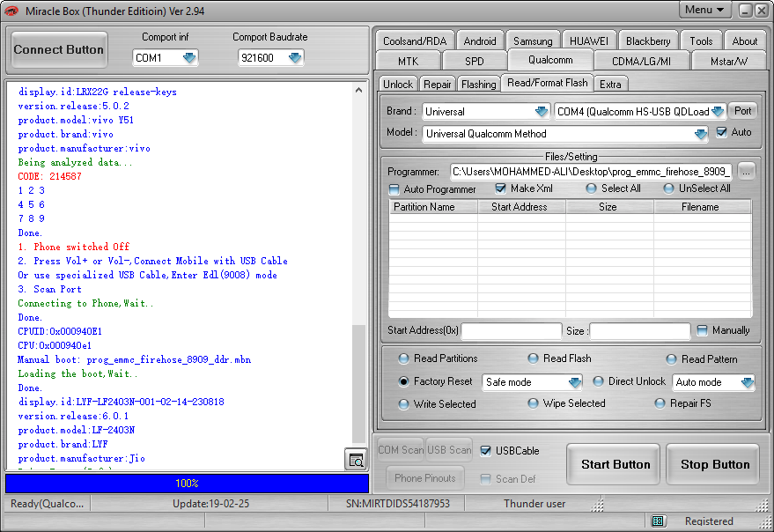The image size is (774, 532).
Task: Click the log panel scroll-up arrow
Action: click(359, 90)
